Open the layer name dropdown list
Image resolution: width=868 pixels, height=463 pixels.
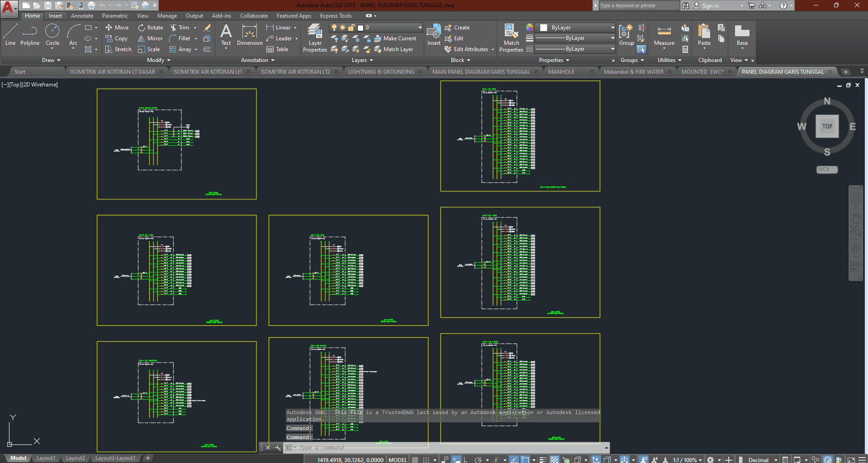pos(420,28)
